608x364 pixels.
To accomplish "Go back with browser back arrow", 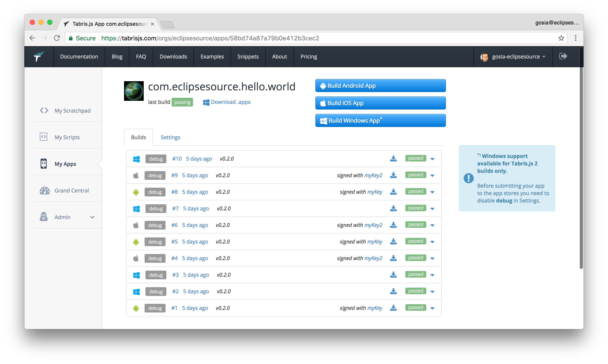I will 32,38.
